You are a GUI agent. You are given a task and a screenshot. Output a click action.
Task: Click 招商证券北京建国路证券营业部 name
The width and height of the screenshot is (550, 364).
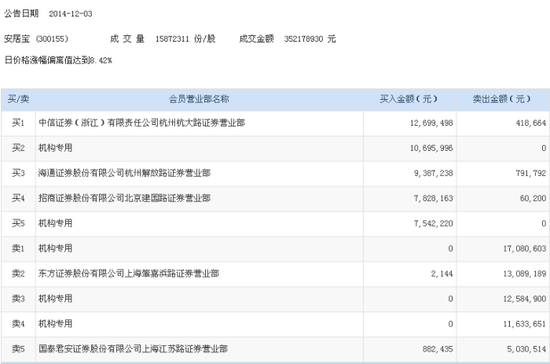[125, 198]
